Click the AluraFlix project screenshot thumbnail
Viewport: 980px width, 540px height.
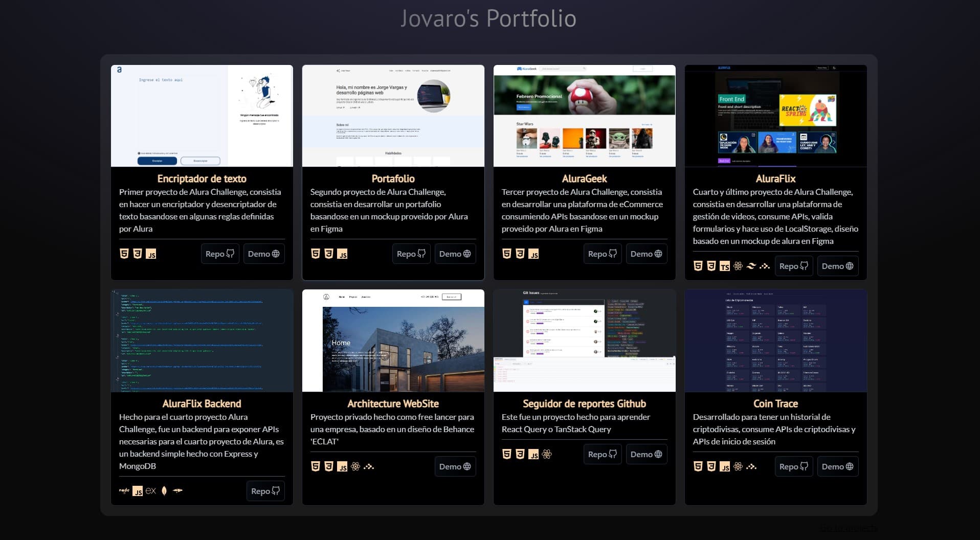(776, 116)
